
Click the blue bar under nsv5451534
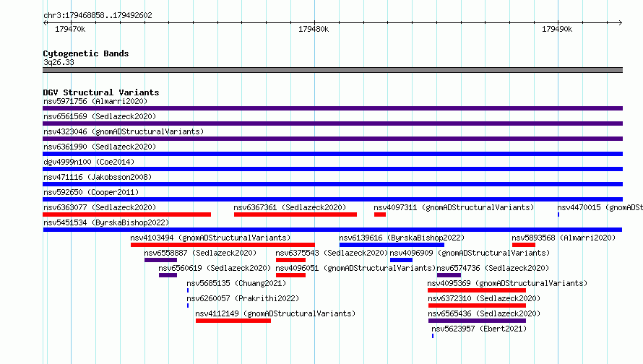click(332, 230)
